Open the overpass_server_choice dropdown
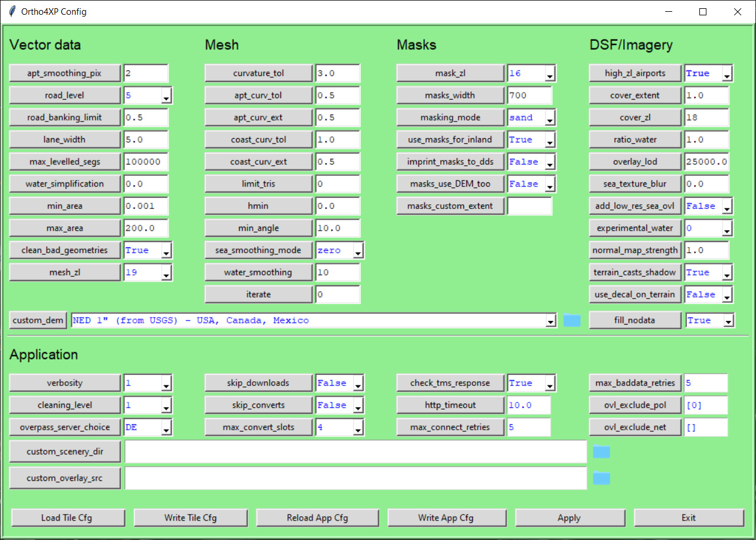The width and height of the screenshot is (756, 540). (166, 428)
